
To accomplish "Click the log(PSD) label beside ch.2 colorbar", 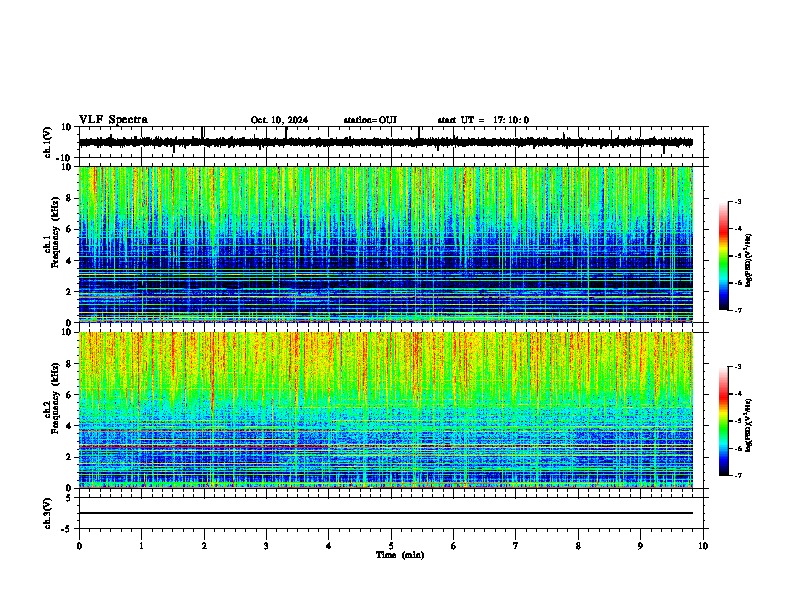I will coord(749,425).
